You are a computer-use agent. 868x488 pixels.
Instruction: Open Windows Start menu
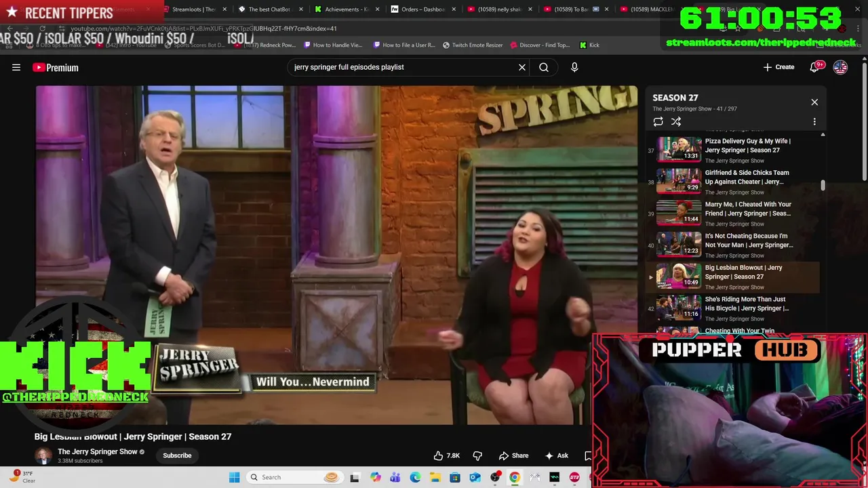(x=235, y=477)
